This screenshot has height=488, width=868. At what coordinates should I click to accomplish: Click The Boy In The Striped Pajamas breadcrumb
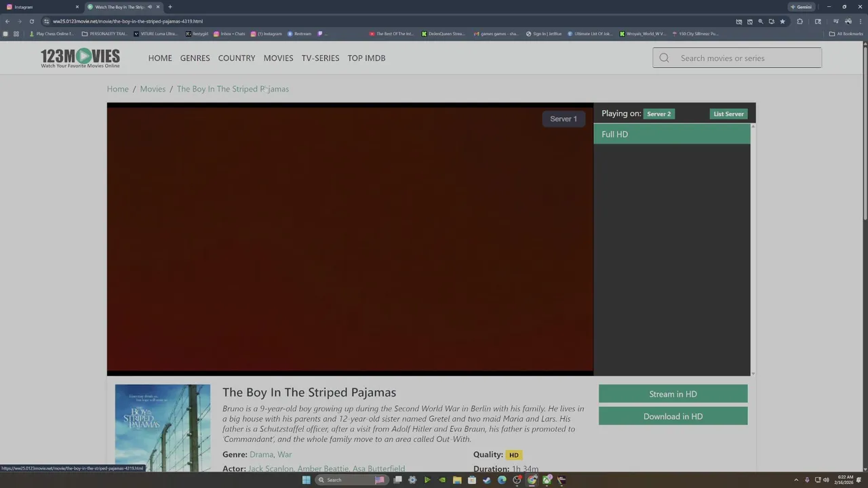(x=233, y=89)
